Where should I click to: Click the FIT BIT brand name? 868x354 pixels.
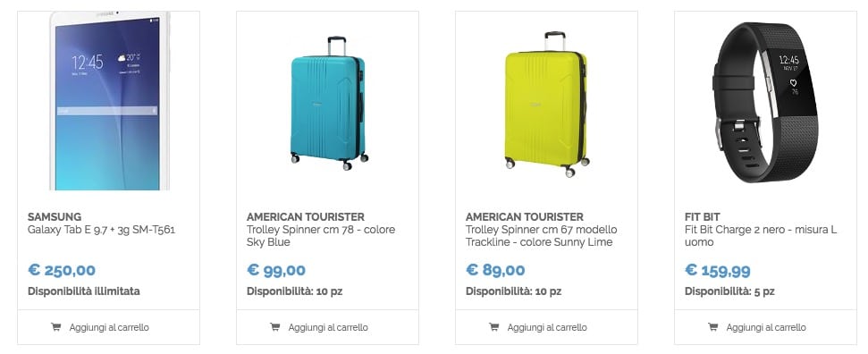click(703, 216)
